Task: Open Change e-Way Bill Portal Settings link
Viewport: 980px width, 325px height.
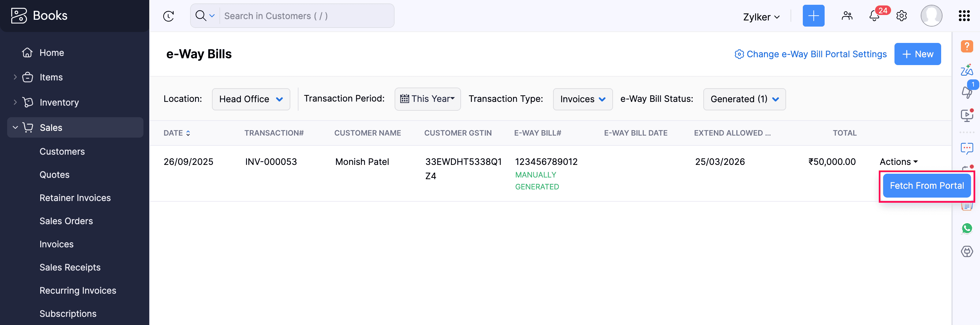Action: pyautogui.click(x=810, y=54)
